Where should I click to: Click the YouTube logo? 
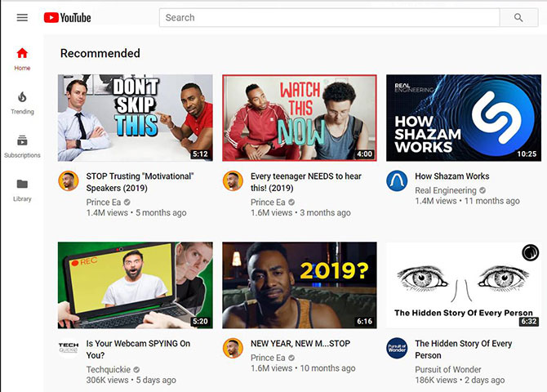pos(67,17)
